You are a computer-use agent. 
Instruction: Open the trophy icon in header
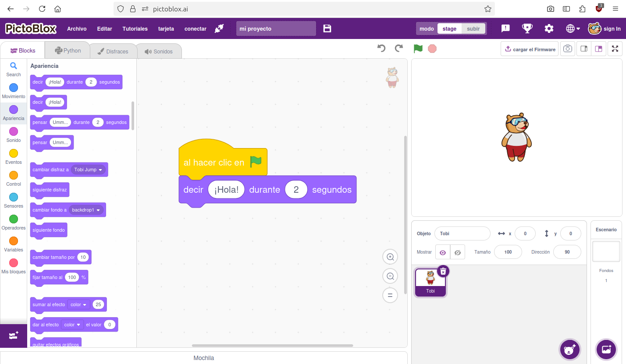tap(527, 28)
